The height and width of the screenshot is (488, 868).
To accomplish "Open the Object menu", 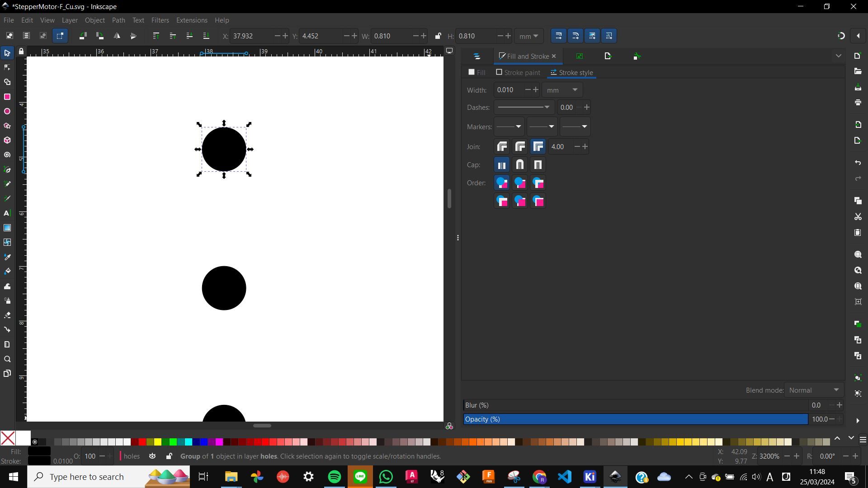I will coord(94,20).
